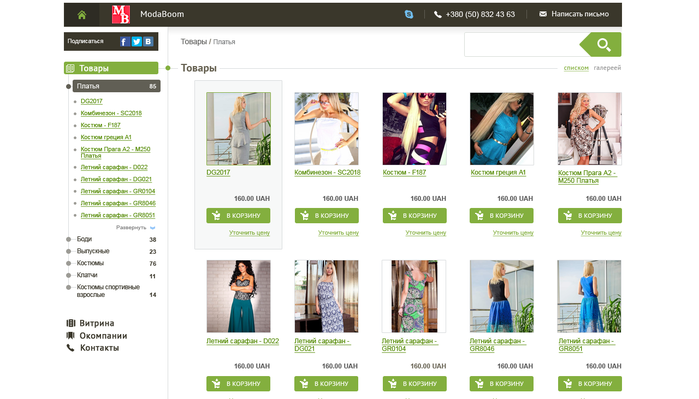Click the search input field
This screenshot has height=399, width=699.
522,45
